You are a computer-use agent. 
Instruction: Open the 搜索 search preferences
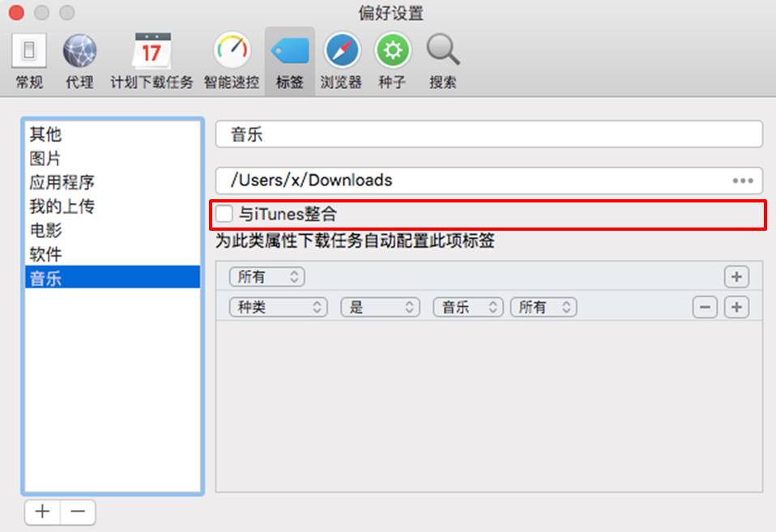[441, 58]
